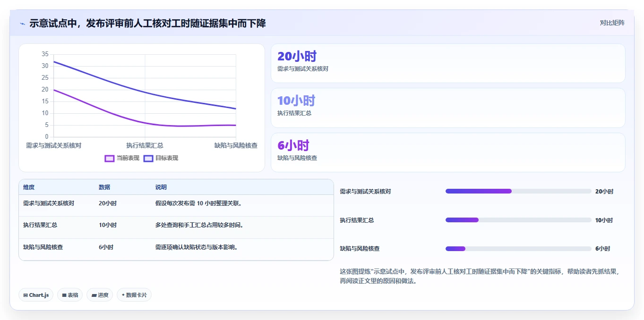Click table cell 20小时

click(108, 203)
